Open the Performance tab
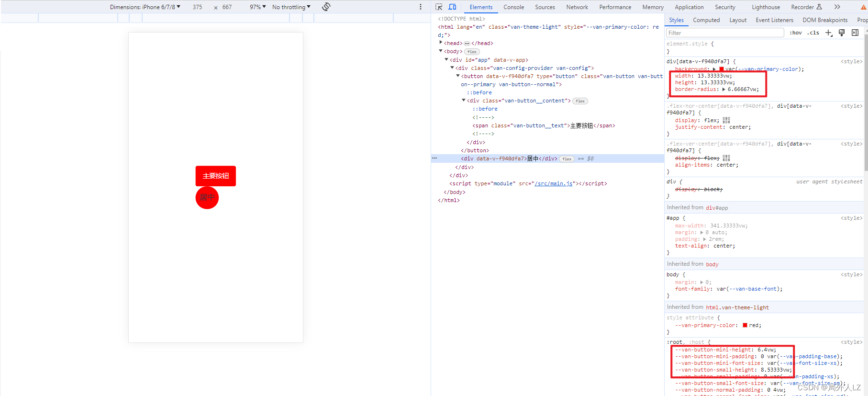The height and width of the screenshot is (396, 868). 615,7
